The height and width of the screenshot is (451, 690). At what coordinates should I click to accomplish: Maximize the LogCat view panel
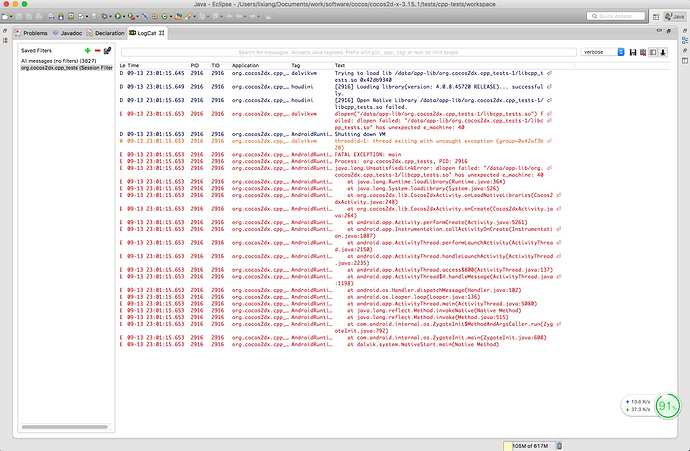point(669,31)
